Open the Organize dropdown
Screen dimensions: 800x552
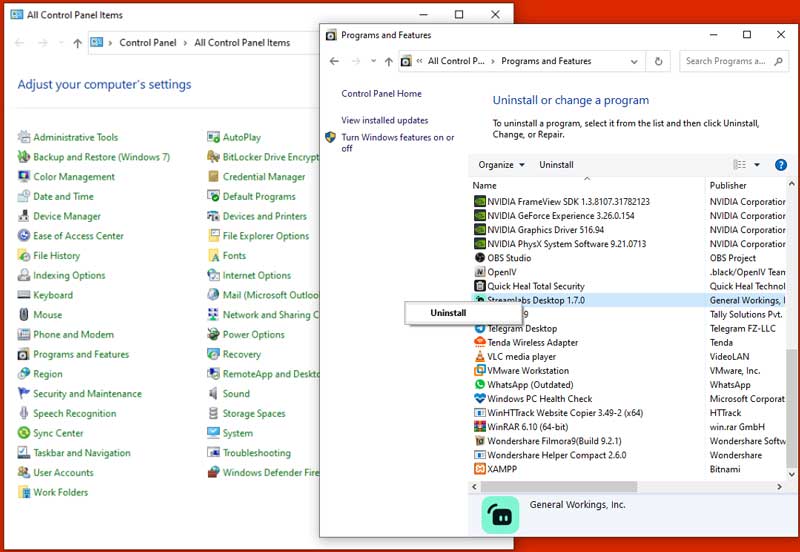[501, 165]
